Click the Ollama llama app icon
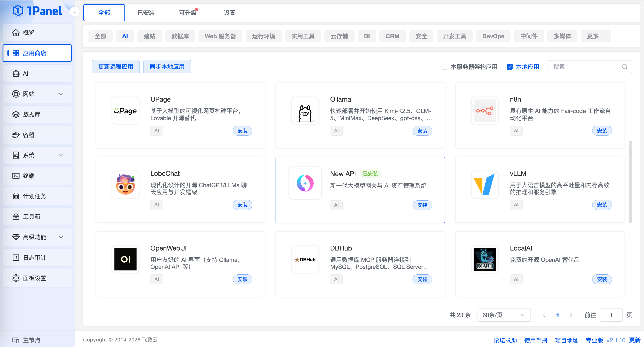 [x=305, y=111]
